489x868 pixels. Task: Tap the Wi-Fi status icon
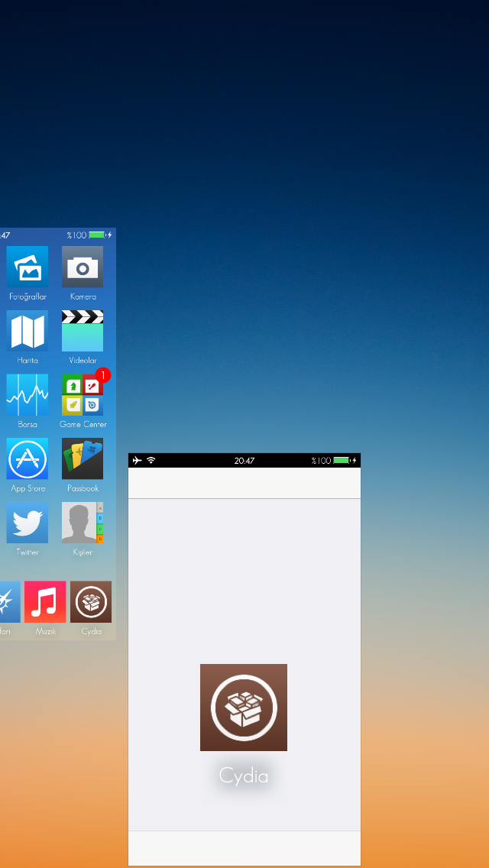(x=151, y=460)
